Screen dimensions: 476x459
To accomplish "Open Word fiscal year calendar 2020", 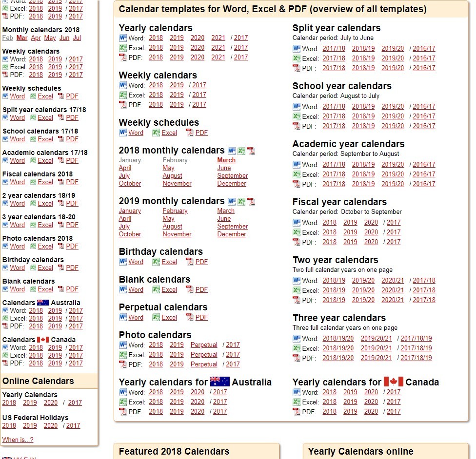I will pyautogui.click(x=371, y=223).
